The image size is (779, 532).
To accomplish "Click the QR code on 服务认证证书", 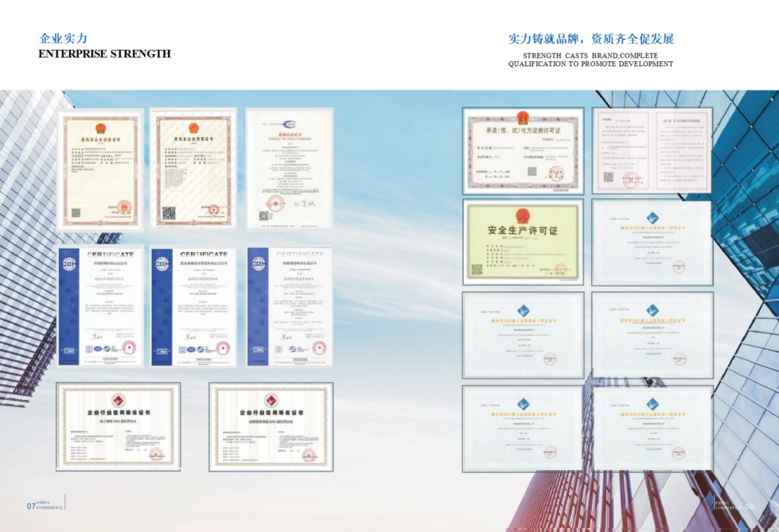I will 264,216.
